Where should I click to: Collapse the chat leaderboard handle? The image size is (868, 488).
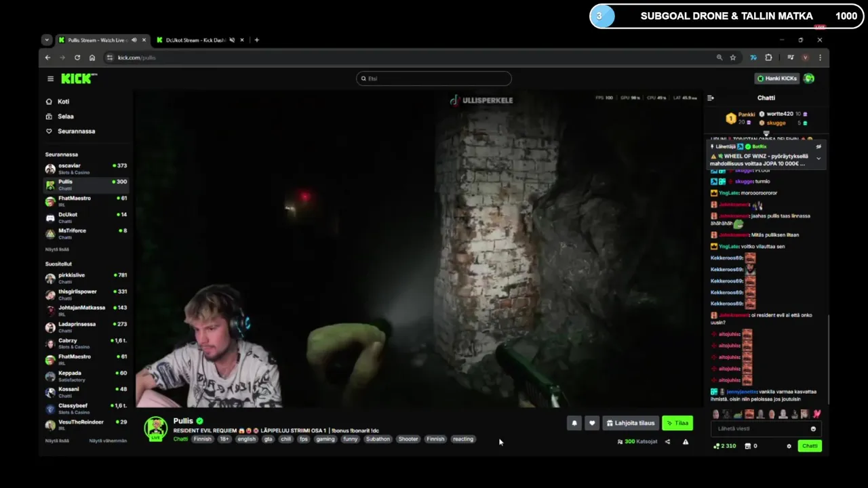[766, 133]
